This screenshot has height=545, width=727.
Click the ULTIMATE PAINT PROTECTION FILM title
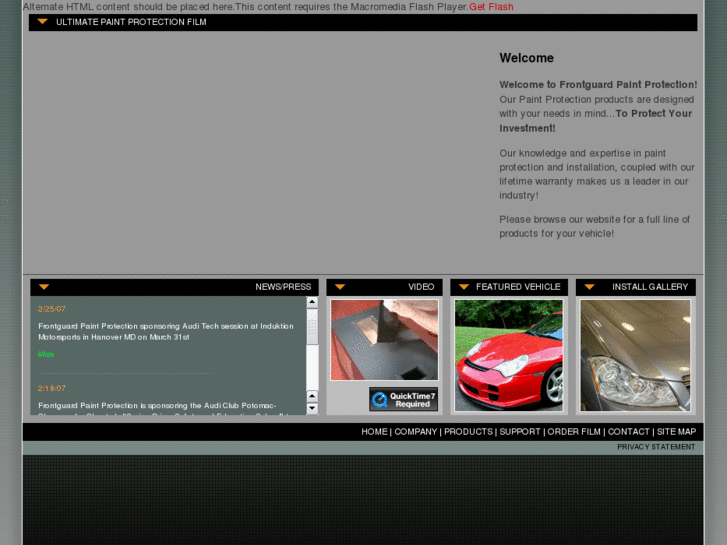pos(131,22)
